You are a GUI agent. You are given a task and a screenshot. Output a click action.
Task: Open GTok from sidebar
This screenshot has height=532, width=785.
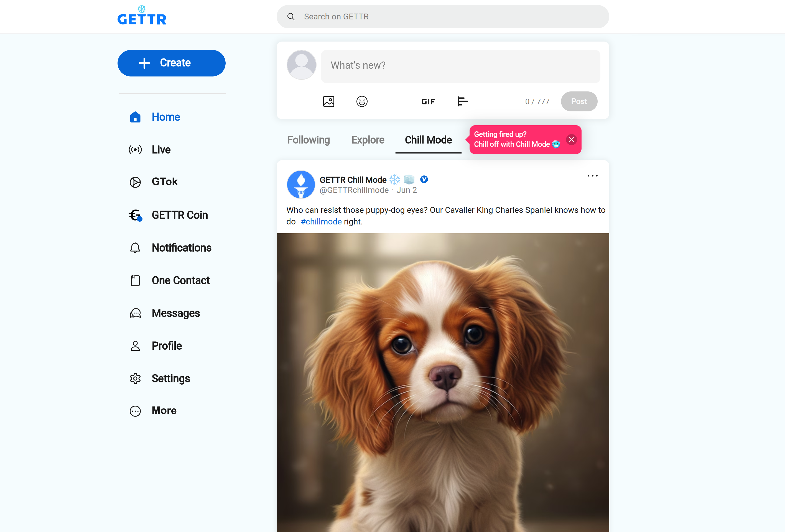164,181
